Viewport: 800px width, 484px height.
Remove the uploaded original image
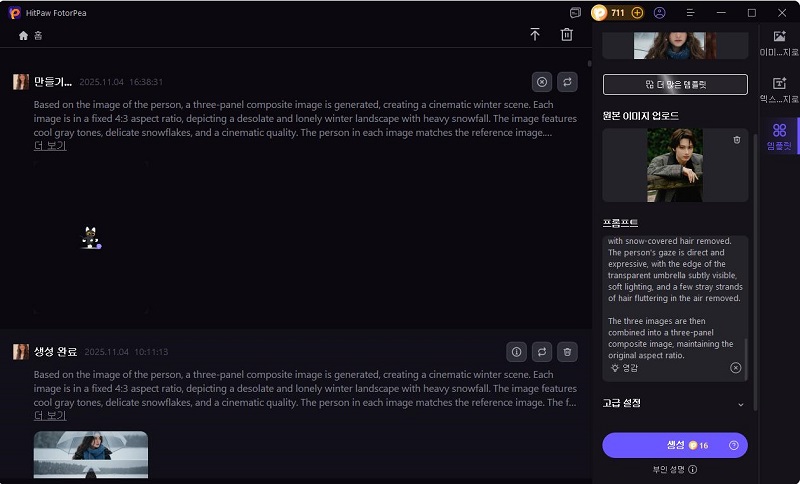(x=737, y=140)
